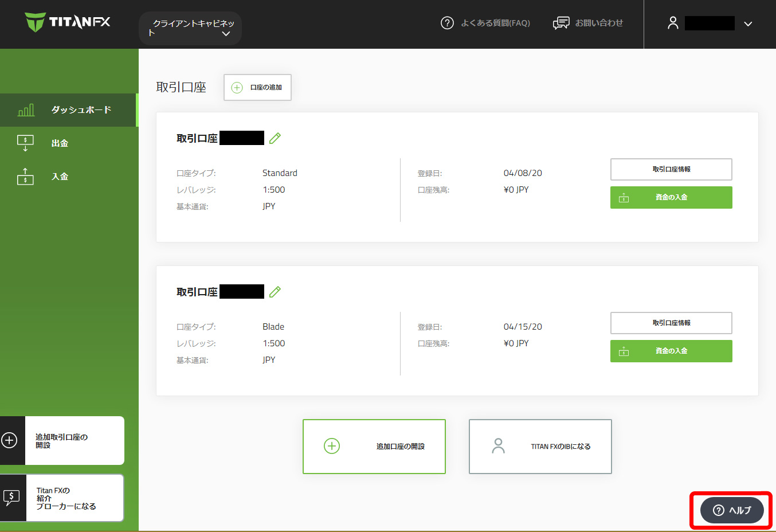Click the Blade account type value

point(273,327)
